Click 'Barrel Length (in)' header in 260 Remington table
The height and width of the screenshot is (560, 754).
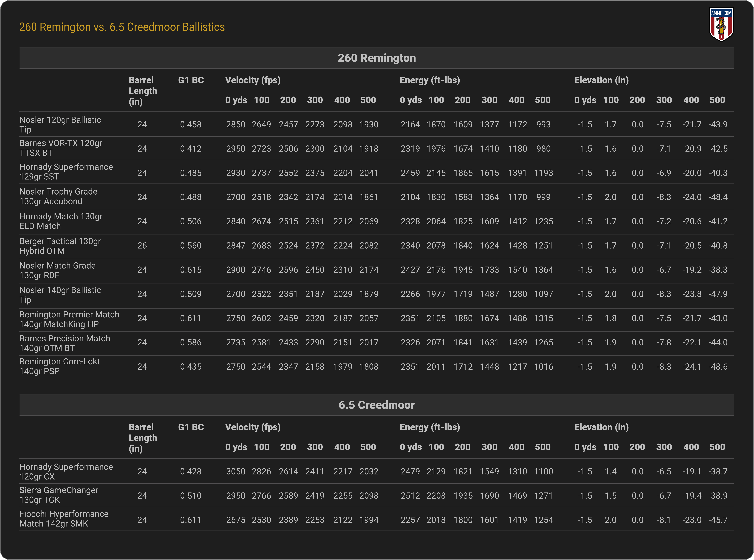click(x=143, y=91)
